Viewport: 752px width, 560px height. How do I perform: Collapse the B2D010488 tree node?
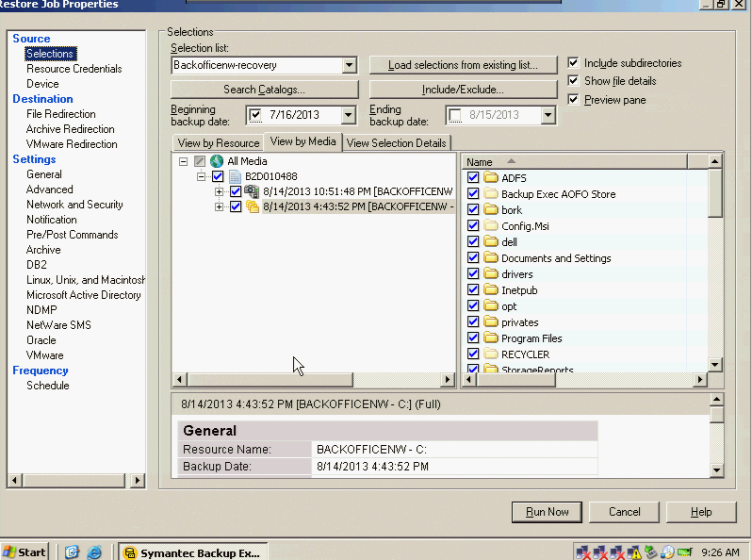[201, 176]
